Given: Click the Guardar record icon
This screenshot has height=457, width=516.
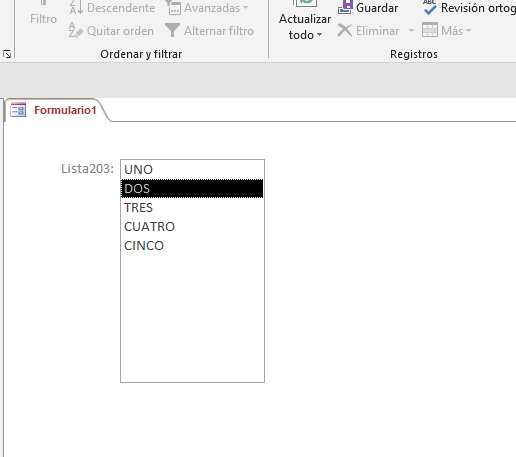Looking at the screenshot, I should (345, 7).
